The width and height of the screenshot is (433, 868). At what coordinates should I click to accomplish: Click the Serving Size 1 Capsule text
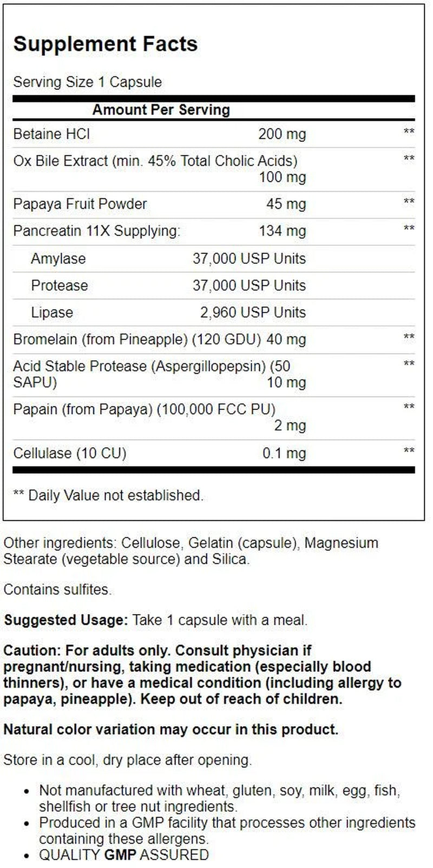tap(88, 82)
